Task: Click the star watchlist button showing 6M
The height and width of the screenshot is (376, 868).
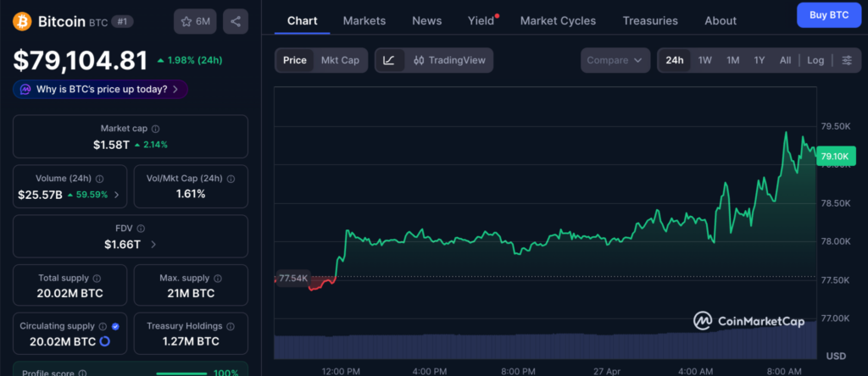Action: tap(194, 21)
